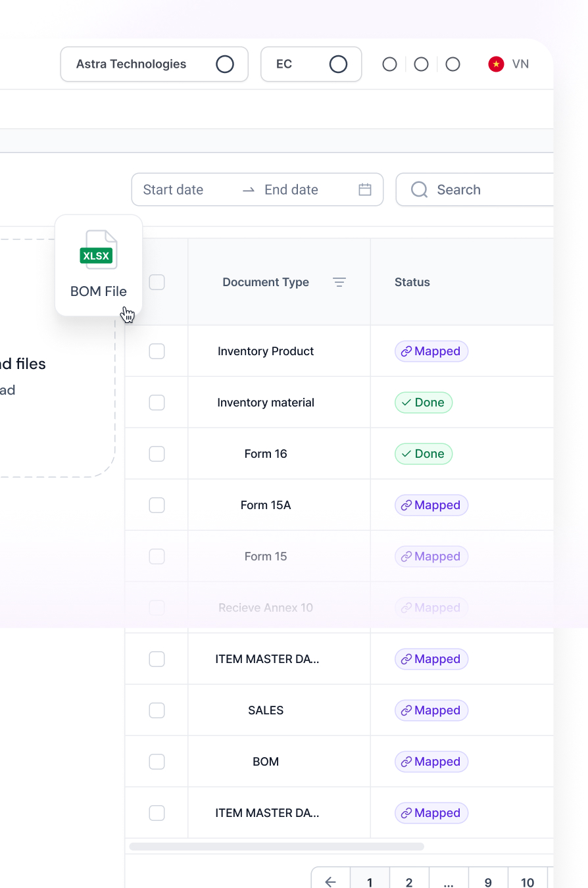
Task: Click the XLSX BOM File icon
Action: point(98,250)
